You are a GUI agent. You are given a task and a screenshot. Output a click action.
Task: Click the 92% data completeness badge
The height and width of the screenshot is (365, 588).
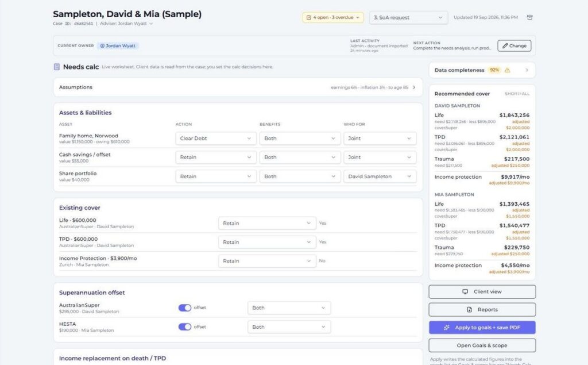click(x=494, y=70)
